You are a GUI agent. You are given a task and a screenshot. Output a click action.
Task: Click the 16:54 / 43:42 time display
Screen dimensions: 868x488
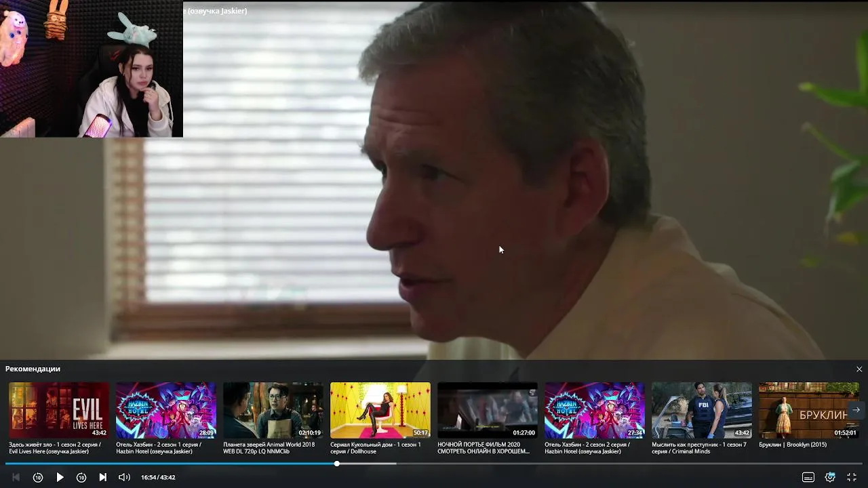(158, 477)
